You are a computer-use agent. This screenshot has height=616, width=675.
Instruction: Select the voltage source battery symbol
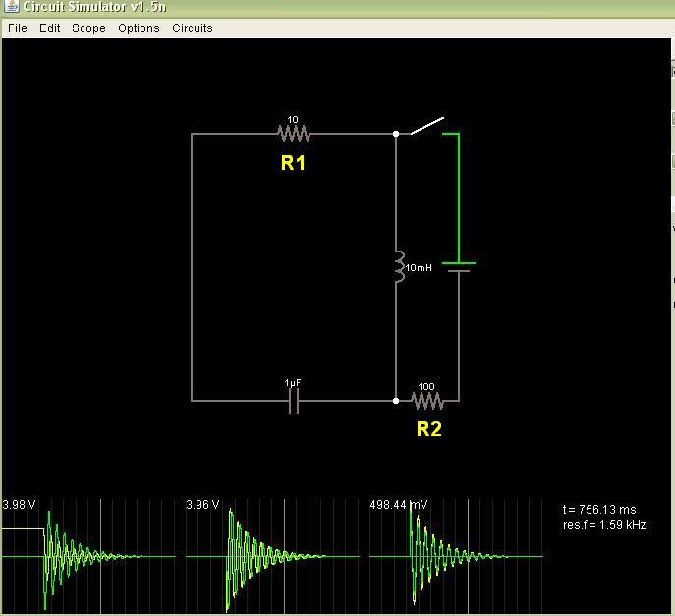point(459,267)
